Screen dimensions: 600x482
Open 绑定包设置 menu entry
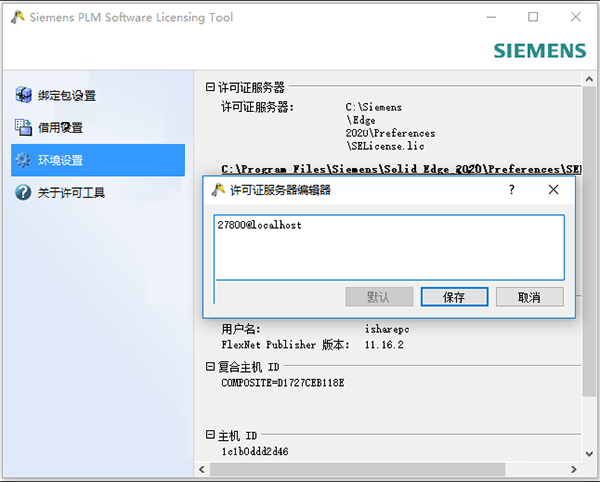coord(98,95)
